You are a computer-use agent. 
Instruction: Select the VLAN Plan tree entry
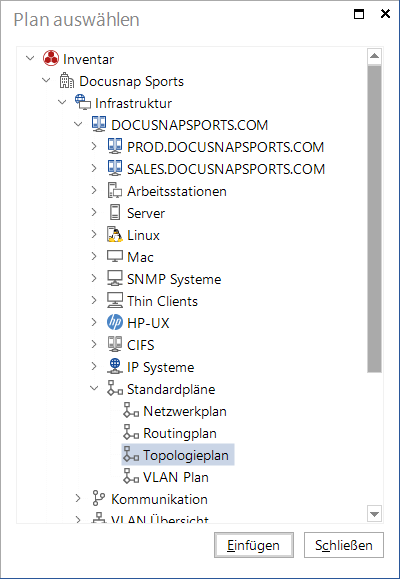click(x=176, y=477)
